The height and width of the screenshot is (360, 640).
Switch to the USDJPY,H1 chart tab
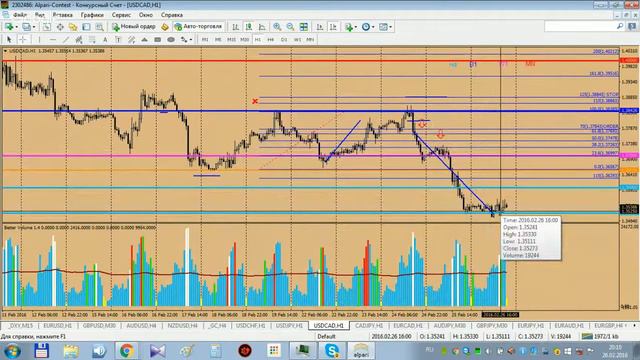pos(289,326)
